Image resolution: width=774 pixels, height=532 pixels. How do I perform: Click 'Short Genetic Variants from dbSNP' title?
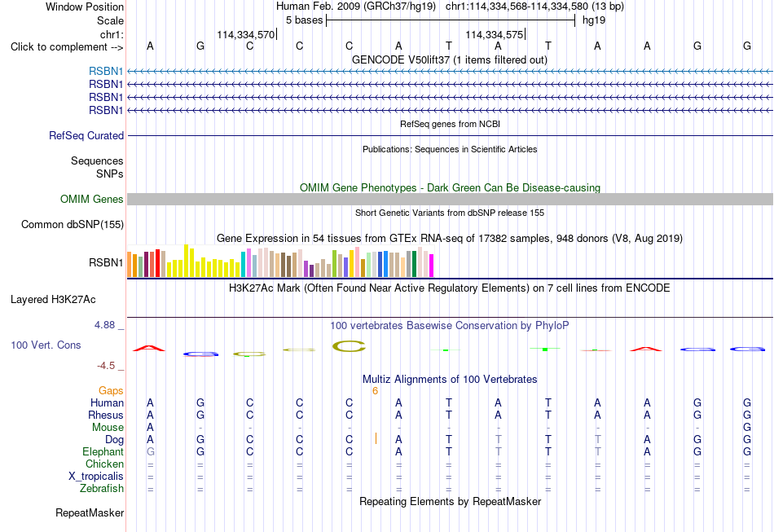[450, 213]
